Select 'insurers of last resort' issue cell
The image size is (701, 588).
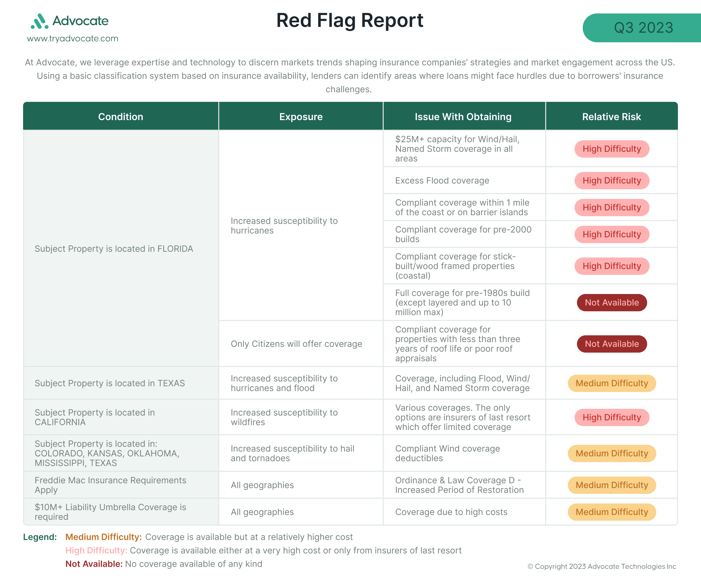[x=464, y=417]
